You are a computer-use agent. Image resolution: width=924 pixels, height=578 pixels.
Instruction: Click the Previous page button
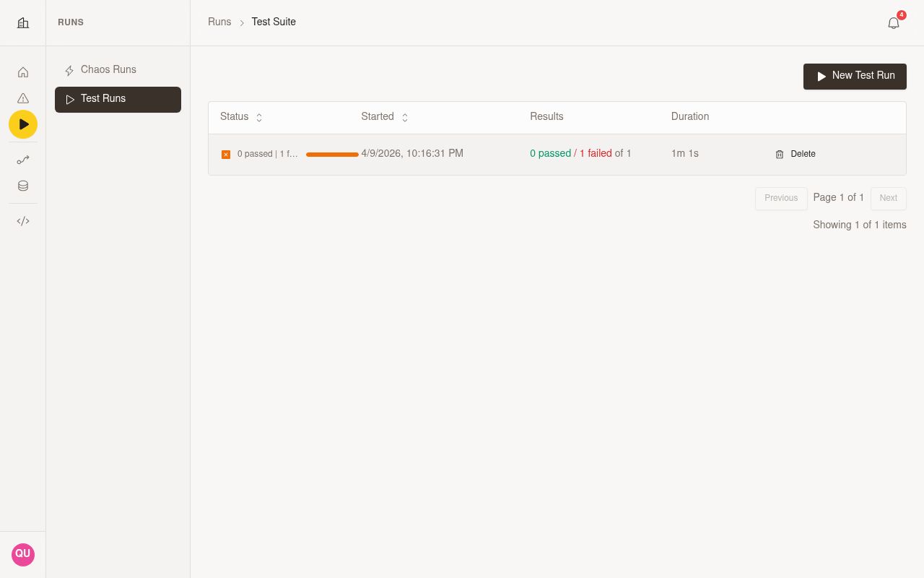coord(781,198)
